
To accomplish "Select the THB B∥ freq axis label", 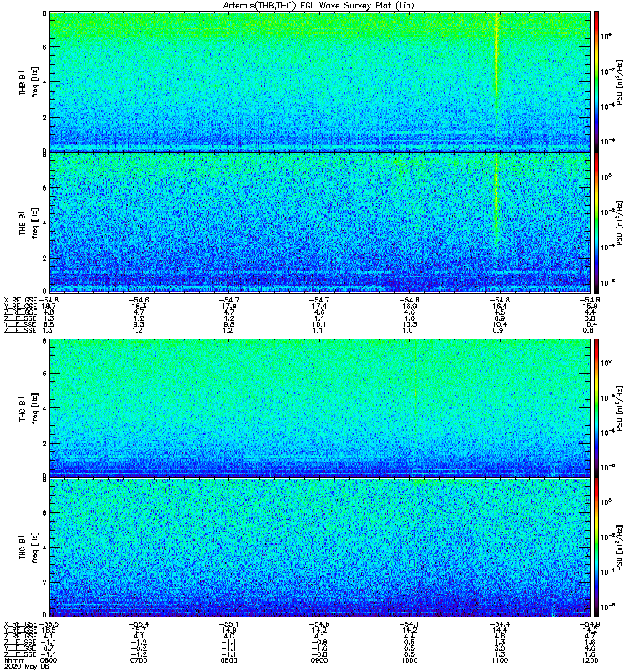I will (x=29, y=223).
